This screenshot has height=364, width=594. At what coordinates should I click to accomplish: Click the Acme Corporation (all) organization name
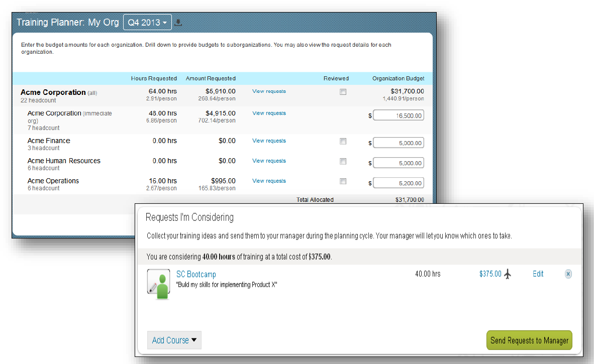click(x=53, y=92)
